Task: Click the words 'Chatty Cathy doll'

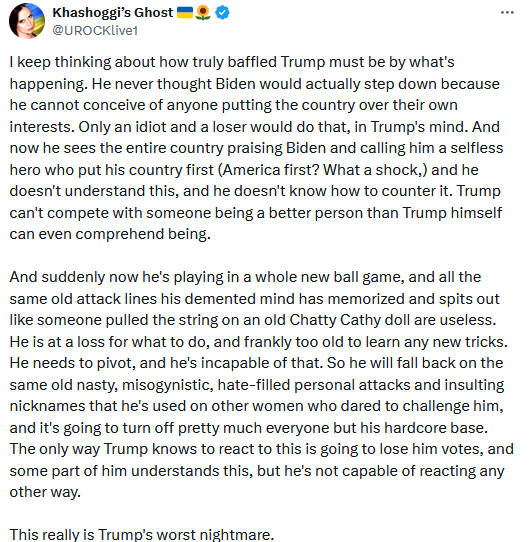Action: coord(350,320)
